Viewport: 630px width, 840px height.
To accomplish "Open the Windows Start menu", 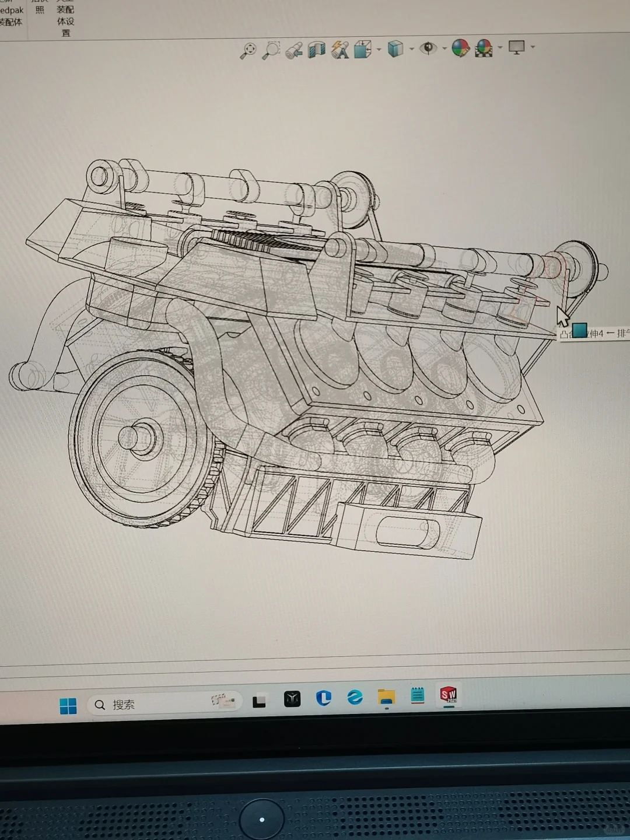I will tap(68, 706).
